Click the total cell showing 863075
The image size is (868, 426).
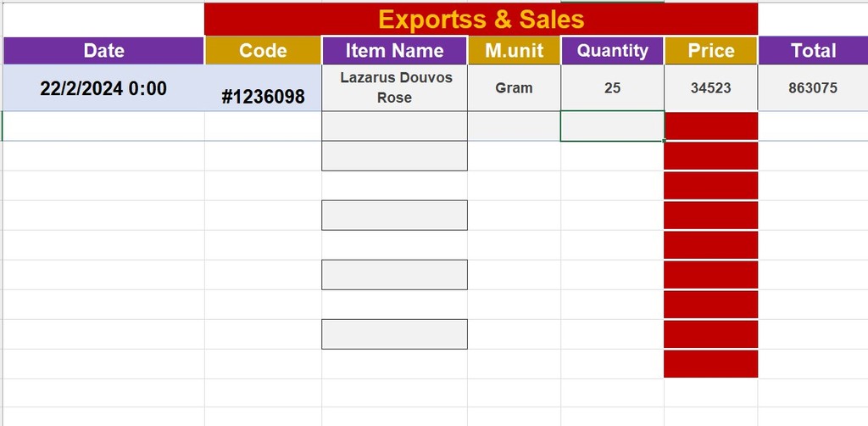click(x=813, y=88)
